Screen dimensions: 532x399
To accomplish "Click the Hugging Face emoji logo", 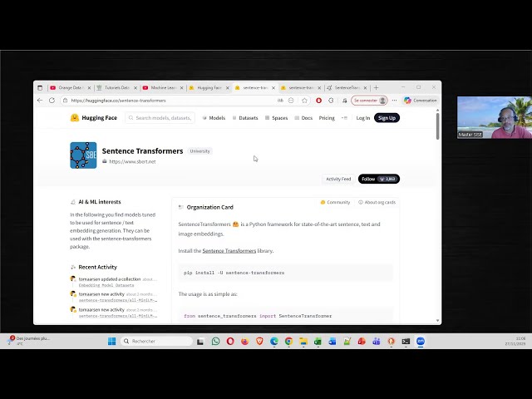I will 75,118.
